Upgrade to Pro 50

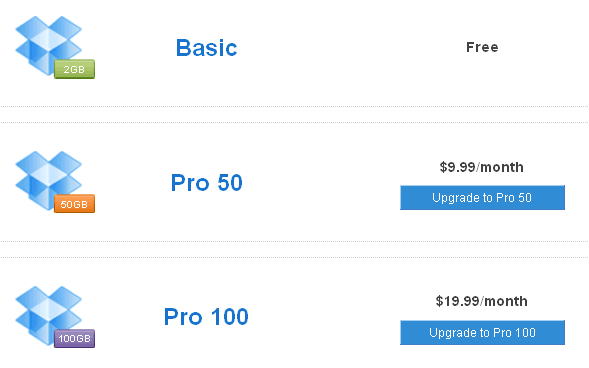pos(482,198)
